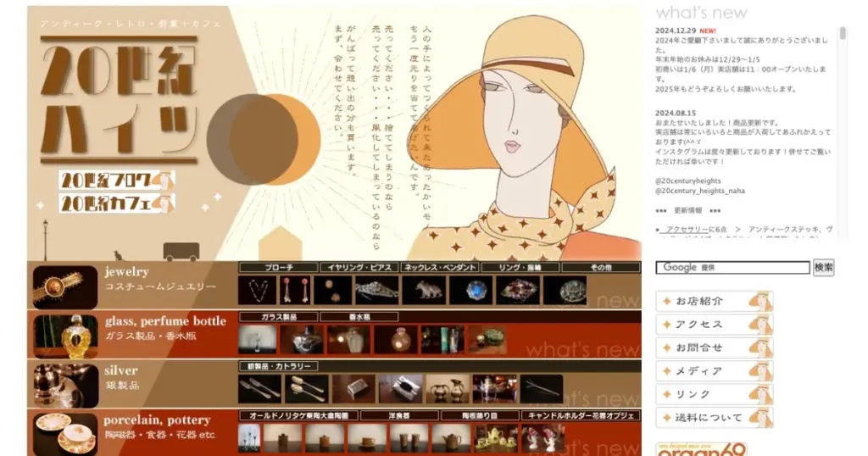
Task: Open the アクセス sidebar button
Action: [714, 325]
